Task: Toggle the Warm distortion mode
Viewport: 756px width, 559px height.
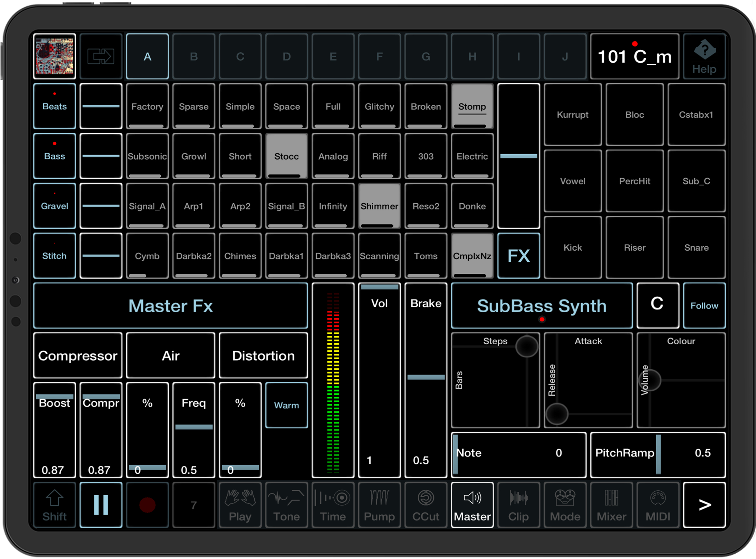Action: pyautogui.click(x=286, y=405)
